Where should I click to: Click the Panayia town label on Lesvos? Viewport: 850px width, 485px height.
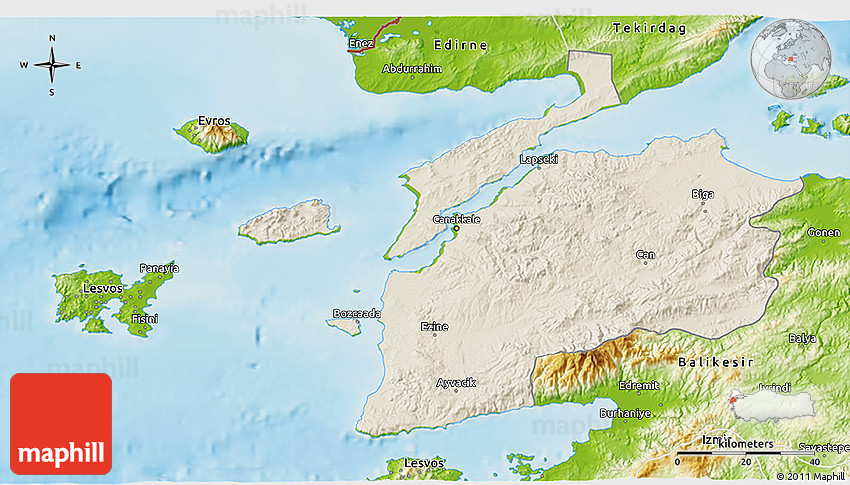159,268
